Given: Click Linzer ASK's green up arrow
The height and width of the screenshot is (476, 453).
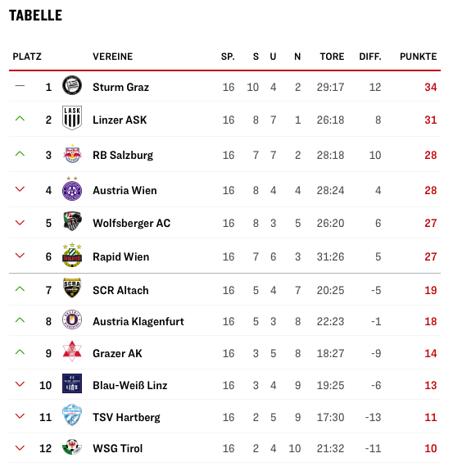Looking at the screenshot, I should click(x=20, y=119).
